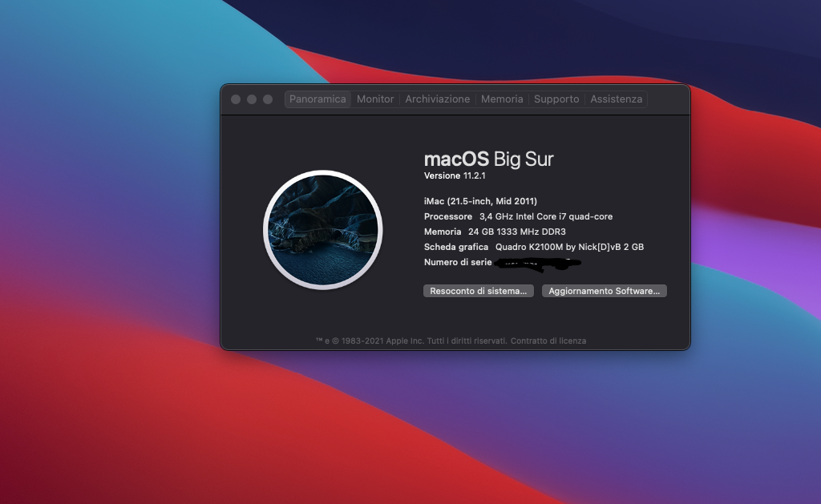
Task: Switch to the Panoramica tab
Action: tap(317, 99)
